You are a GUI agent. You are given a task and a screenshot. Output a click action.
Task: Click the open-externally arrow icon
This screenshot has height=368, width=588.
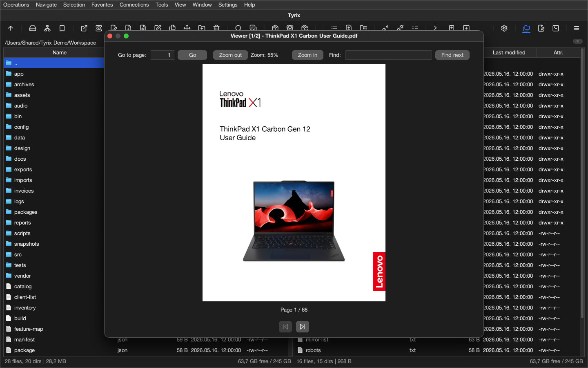pos(84,28)
